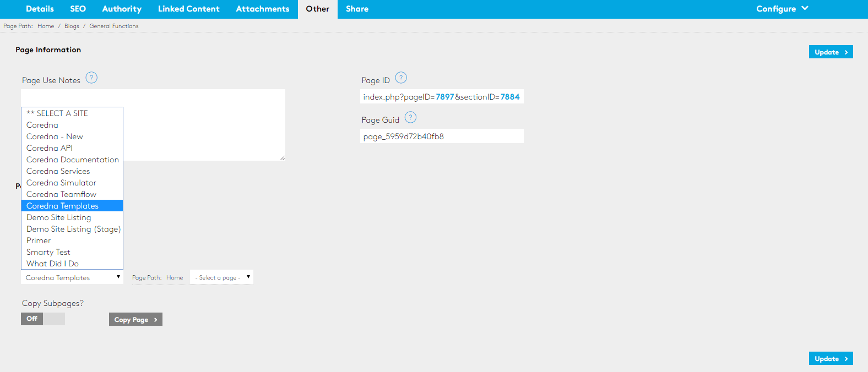Select the Other tab
This screenshot has width=868, height=372.
point(318,9)
